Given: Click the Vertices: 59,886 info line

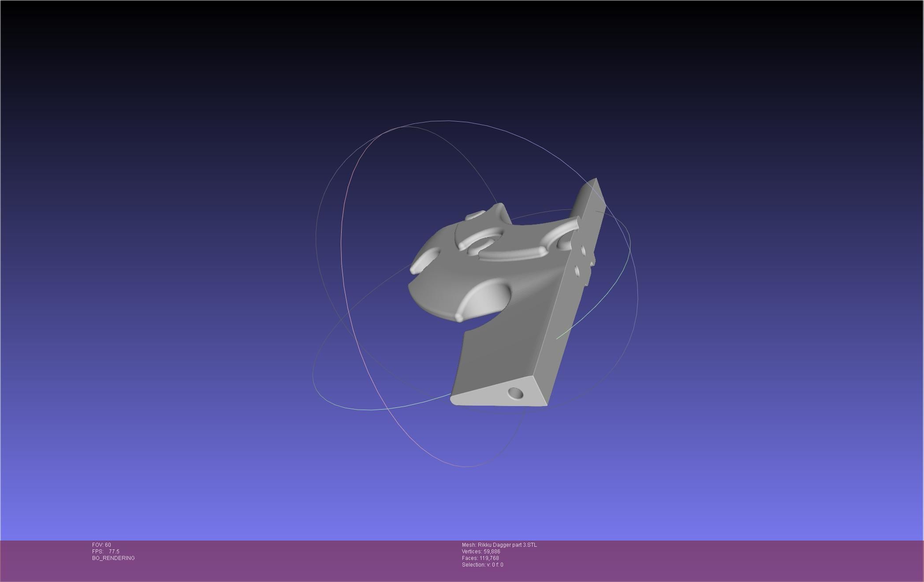Looking at the screenshot, I should (481, 552).
